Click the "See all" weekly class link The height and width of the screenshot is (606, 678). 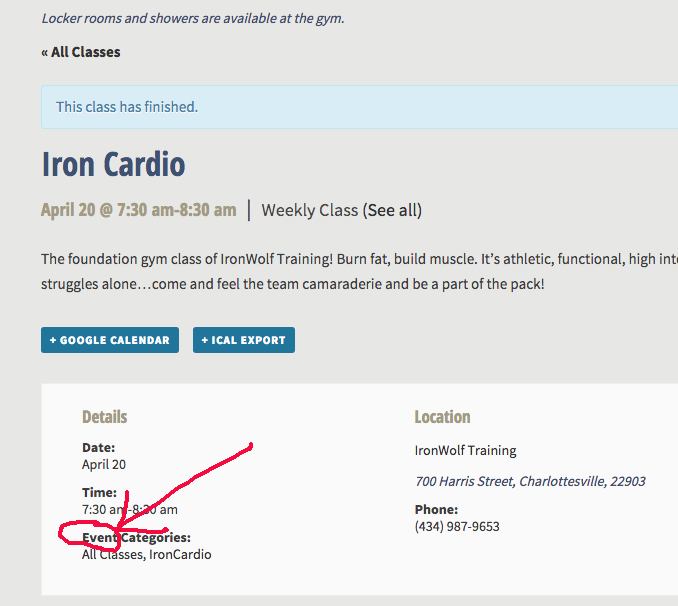pos(392,210)
